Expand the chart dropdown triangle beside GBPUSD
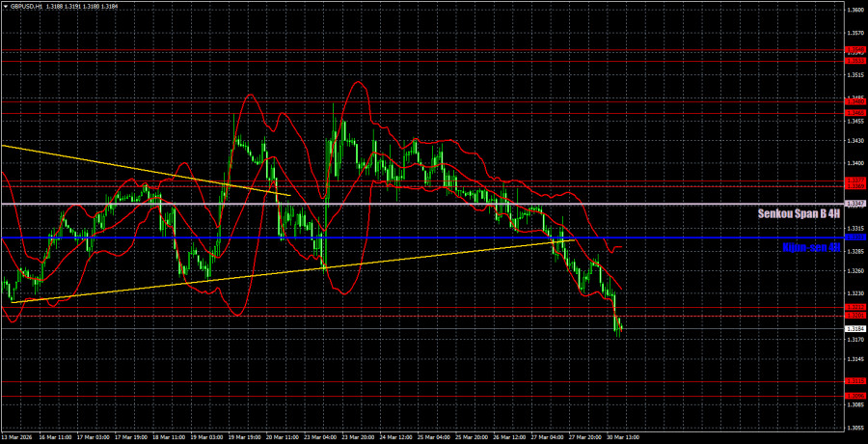The image size is (868, 444). [5, 5]
